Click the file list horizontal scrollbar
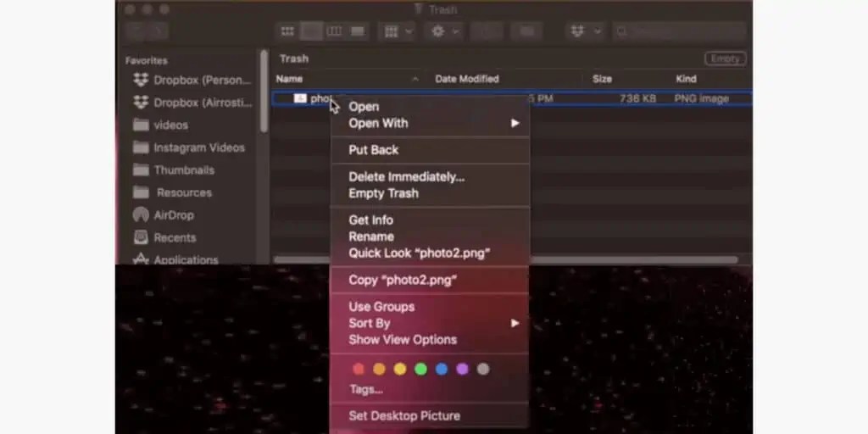Viewport: 868px width, 434px height. (505, 259)
